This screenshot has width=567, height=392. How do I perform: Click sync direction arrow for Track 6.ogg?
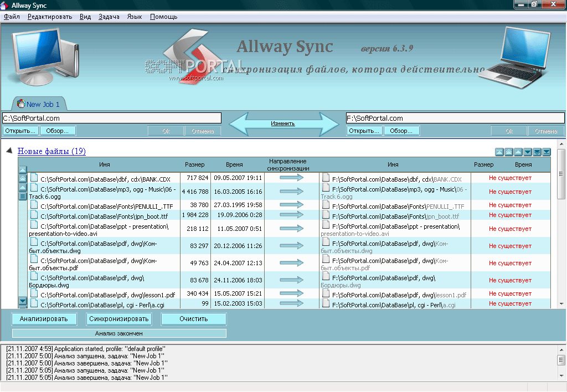click(x=291, y=192)
